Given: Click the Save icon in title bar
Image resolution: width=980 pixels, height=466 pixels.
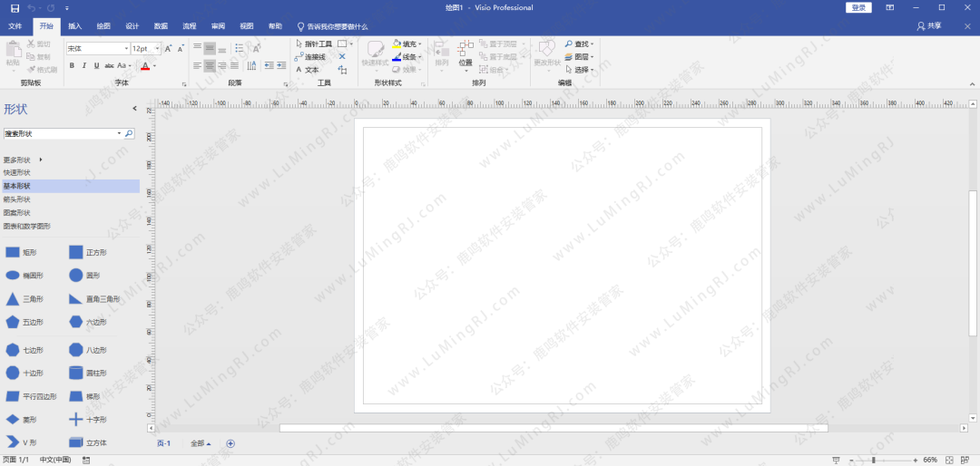Looking at the screenshot, I should (x=15, y=7).
